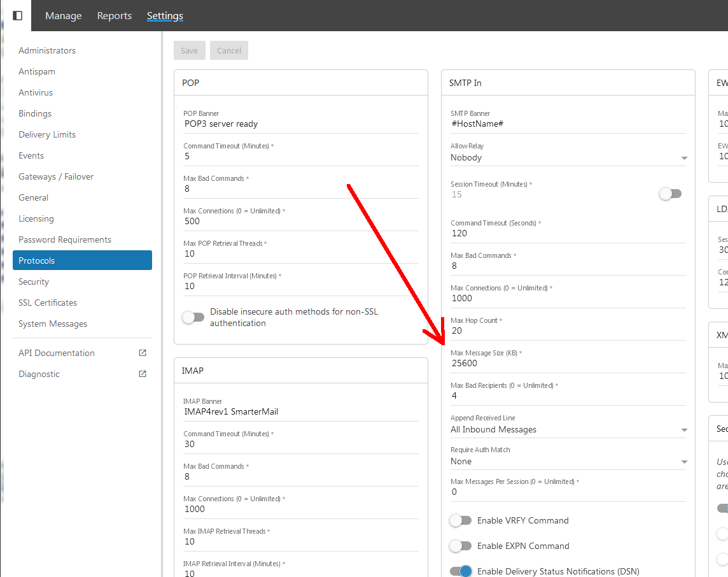Open API Documentation external link icon
The height and width of the screenshot is (577, 728).
coord(143,353)
